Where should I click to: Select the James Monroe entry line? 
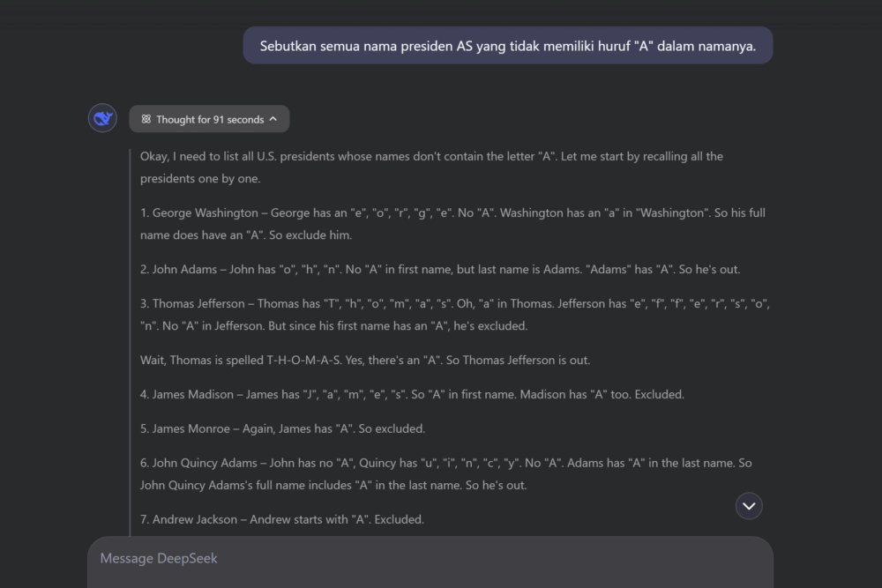(282, 429)
